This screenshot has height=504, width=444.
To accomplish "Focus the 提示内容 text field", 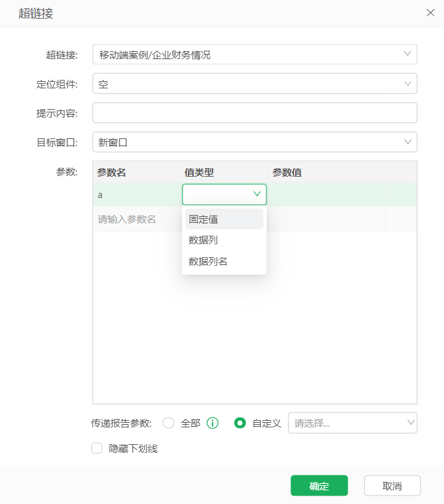I will (255, 113).
